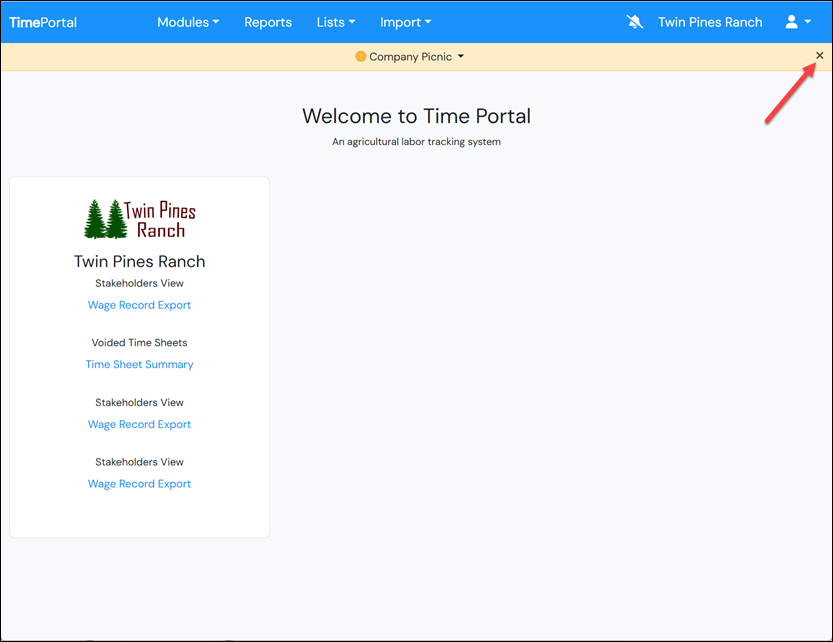Open the user account icon menu
The width and height of the screenshot is (833, 642).
click(798, 22)
